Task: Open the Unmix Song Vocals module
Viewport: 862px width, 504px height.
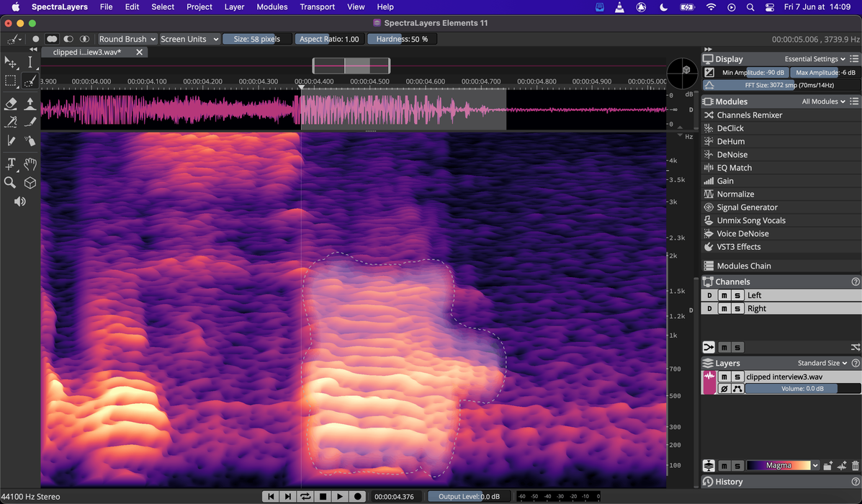Action: coord(750,220)
